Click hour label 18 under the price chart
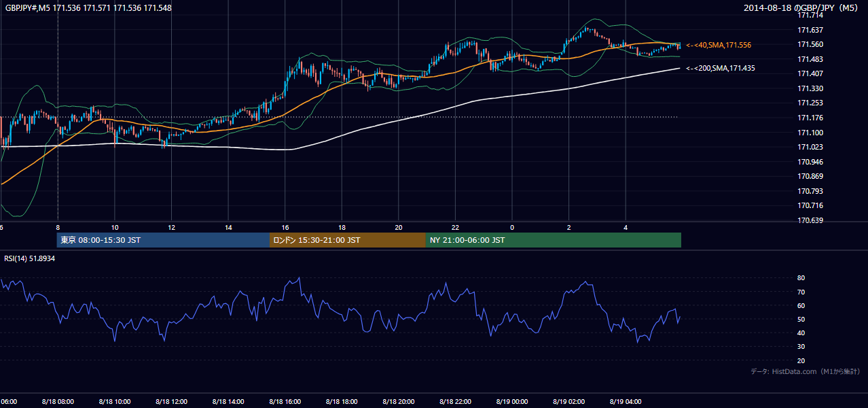The height and width of the screenshot is (408, 868). (342, 227)
